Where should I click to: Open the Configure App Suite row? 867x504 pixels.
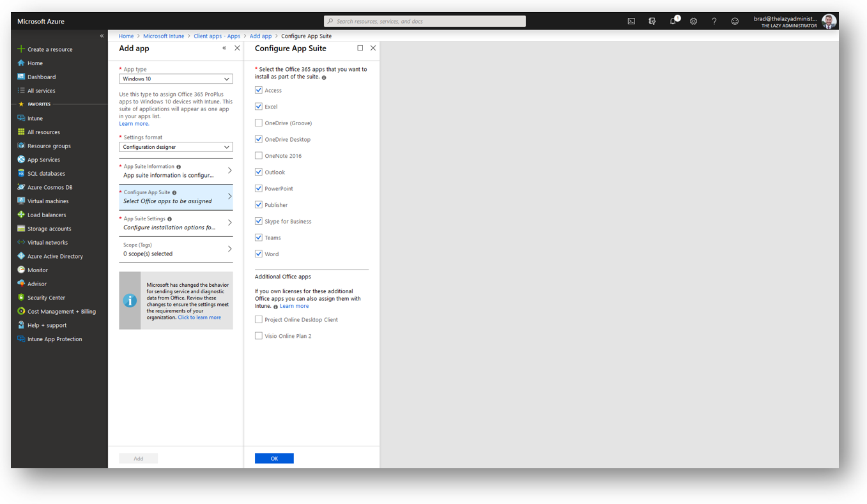click(x=176, y=197)
